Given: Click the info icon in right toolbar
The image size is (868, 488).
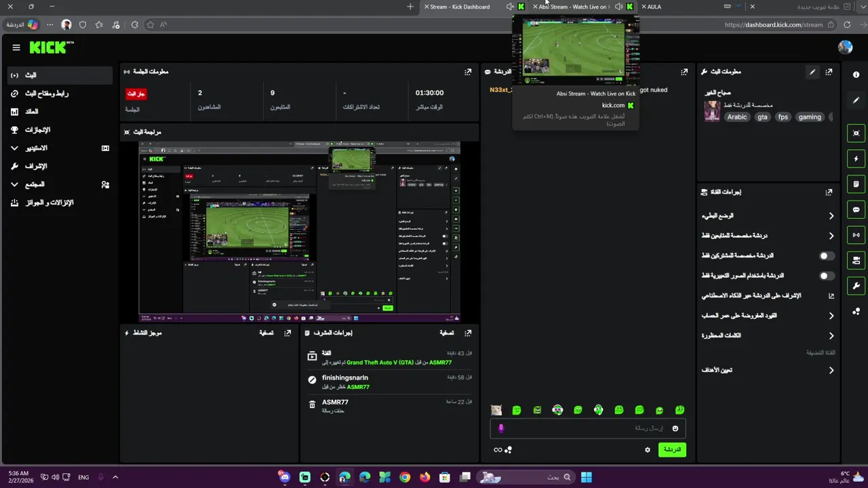Looking at the screenshot, I should 856,75.
